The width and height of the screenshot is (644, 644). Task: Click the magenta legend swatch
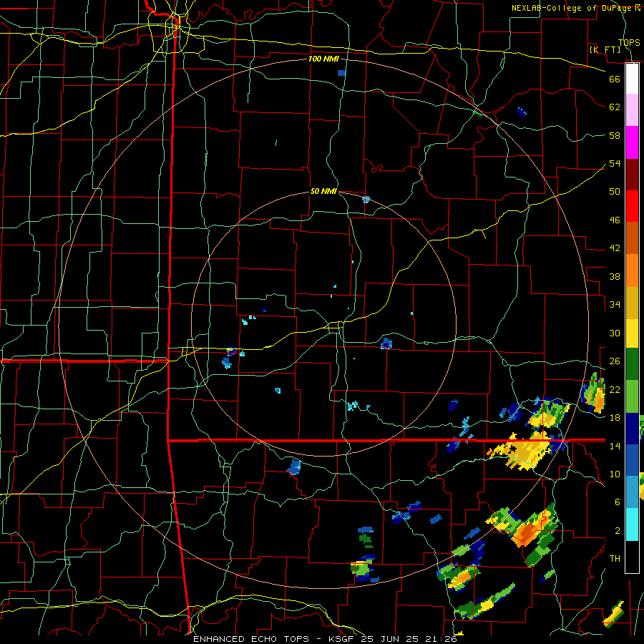[x=632, y=142]
